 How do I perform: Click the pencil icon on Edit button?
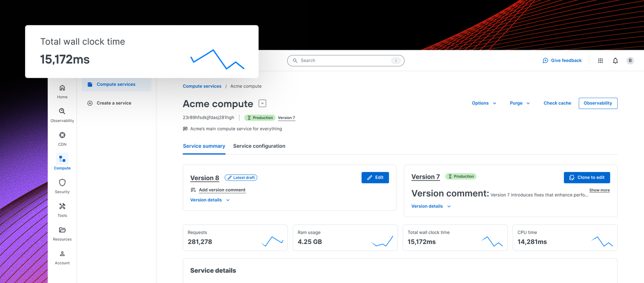coord(369,178)
